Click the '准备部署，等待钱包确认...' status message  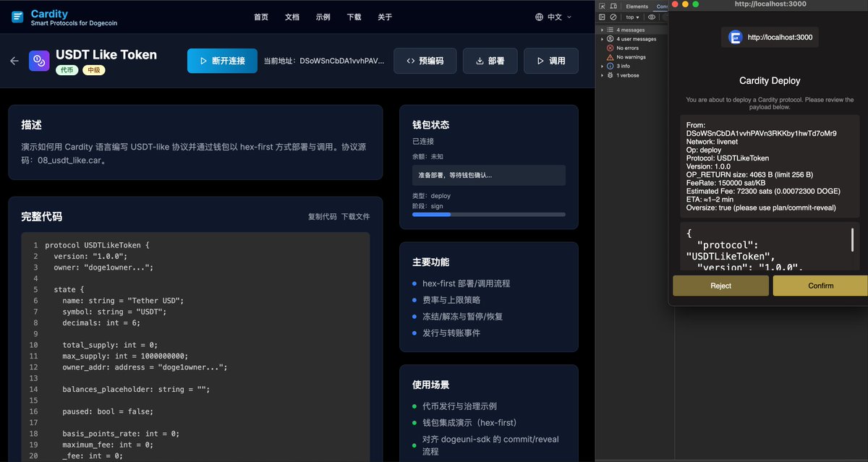point(489,175)
